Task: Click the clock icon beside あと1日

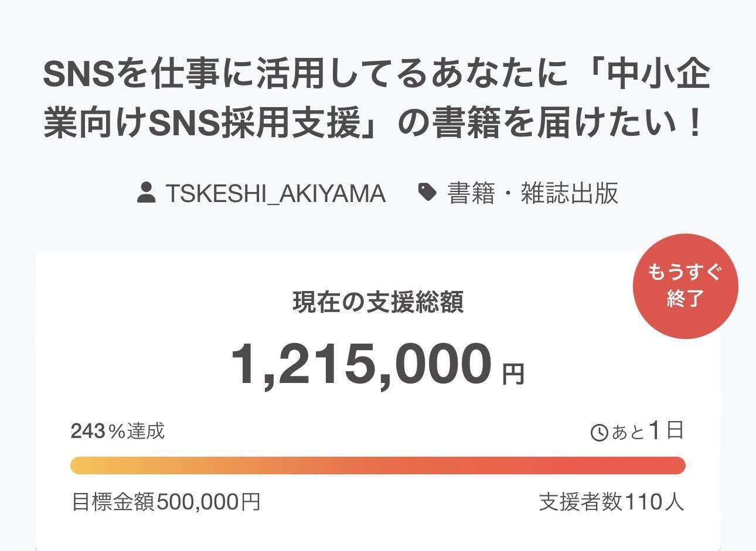Action: (600, 433)
